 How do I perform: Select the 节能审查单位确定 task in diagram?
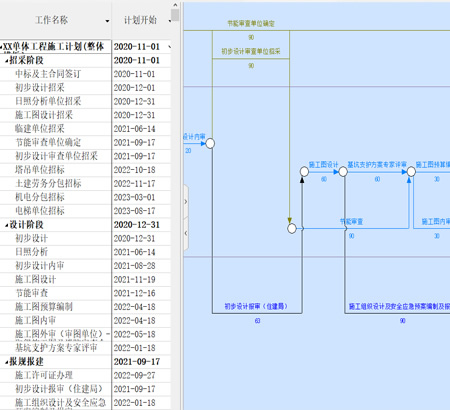point(251,23)
